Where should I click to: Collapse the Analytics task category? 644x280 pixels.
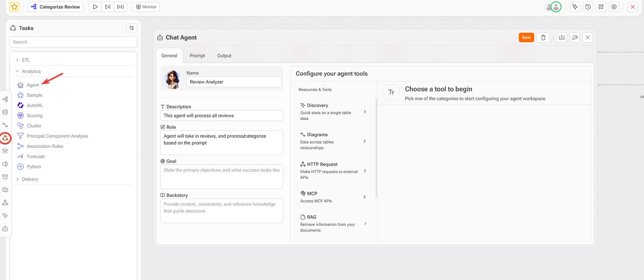coord(31,71)
